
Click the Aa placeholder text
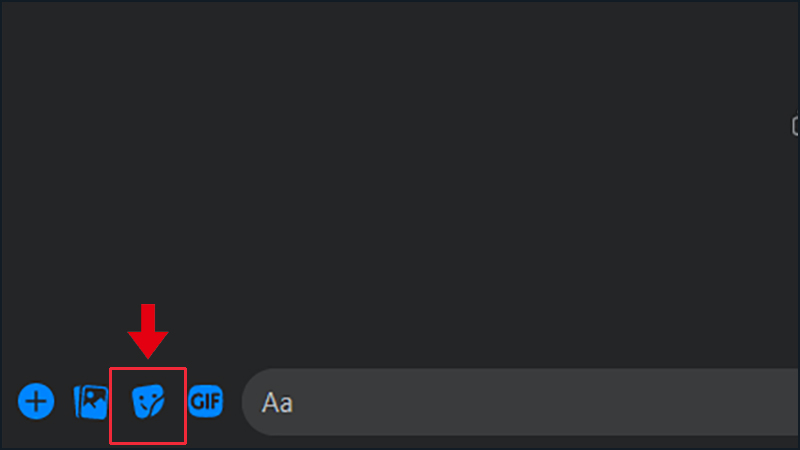pyautogui.click(x=277, y=403)
